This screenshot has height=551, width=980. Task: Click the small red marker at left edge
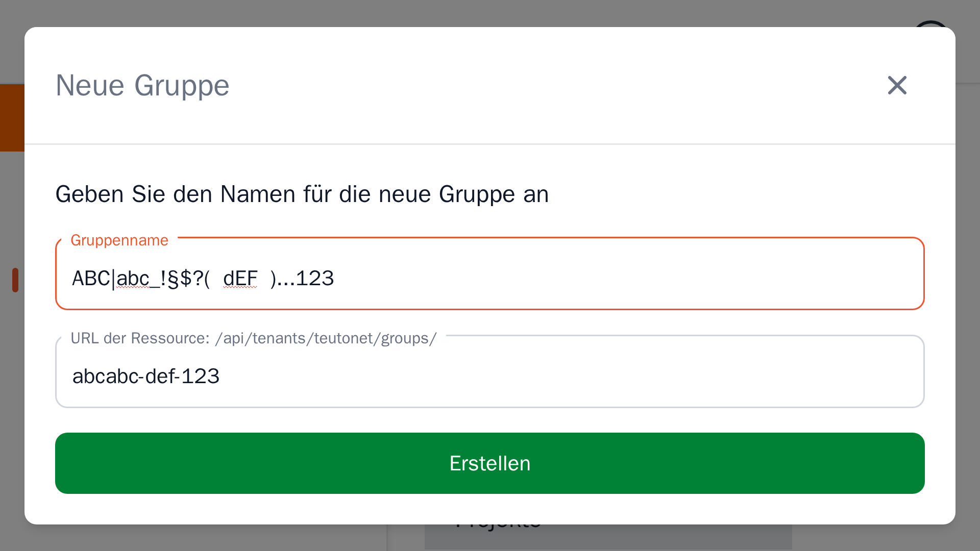pos(15,280)
